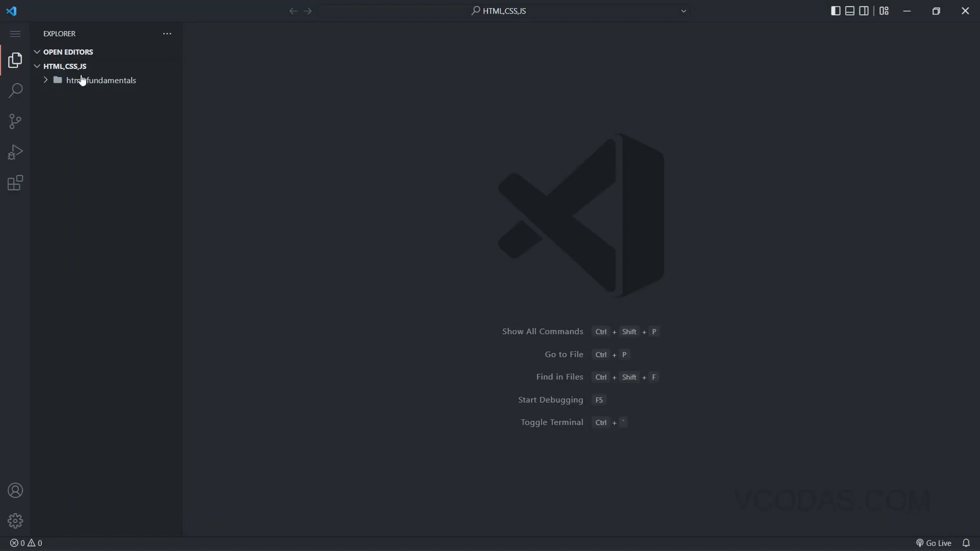
Task: Open notifications bell
Action: pyautogui.click(x=966, y=543)
